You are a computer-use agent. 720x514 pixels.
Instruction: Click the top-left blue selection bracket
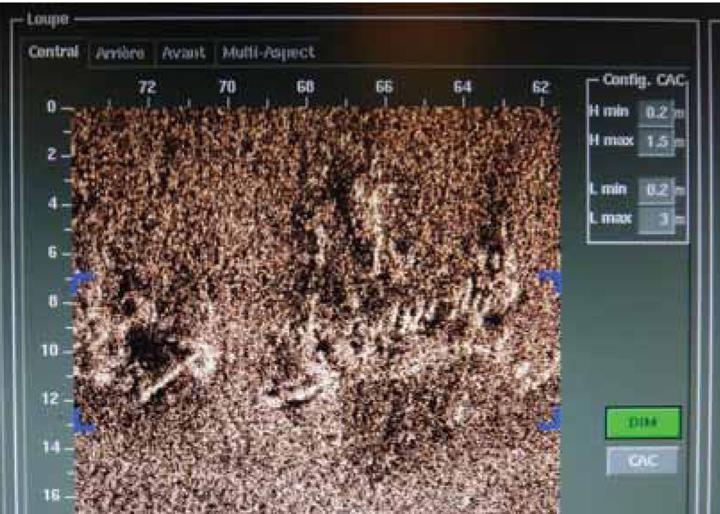82,281
